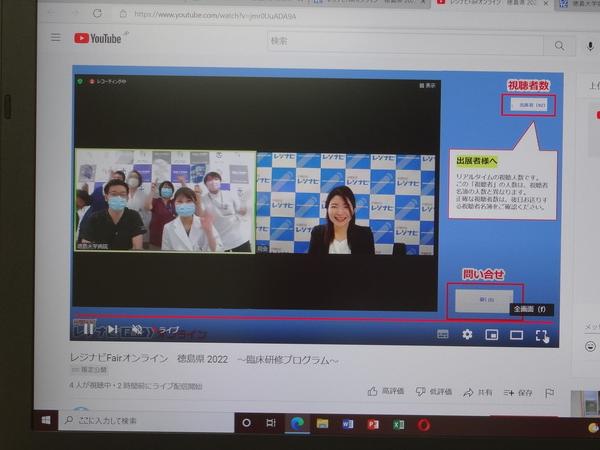Image resolution: width=600 pixels, height=450 pixels.
Task: Reload the page in the browser
Action: coord(97,13)
